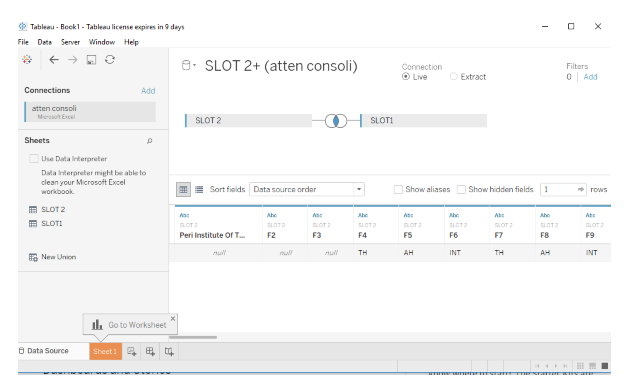Search sheets using the magnifier icon
This screenshot has width=628, height=384.
149,141
